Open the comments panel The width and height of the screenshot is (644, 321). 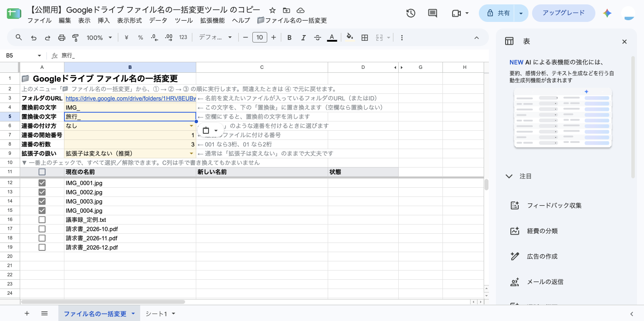coord(433,13)
